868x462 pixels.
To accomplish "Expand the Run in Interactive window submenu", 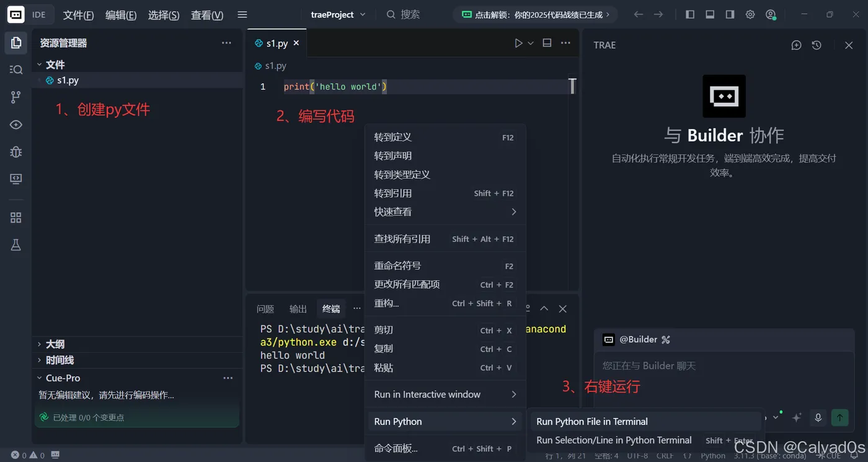I will click(x=445, y=394).
